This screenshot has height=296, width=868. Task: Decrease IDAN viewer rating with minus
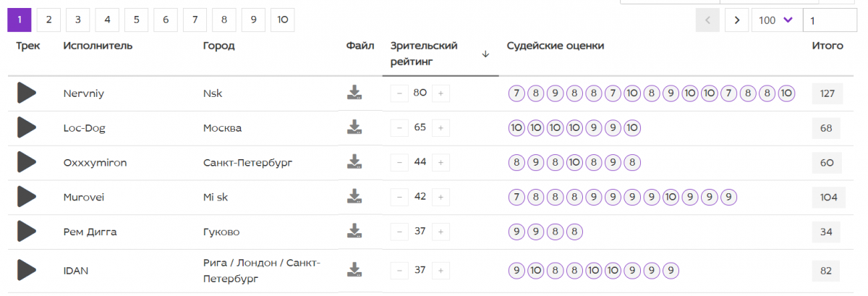[x=399, y=270]
